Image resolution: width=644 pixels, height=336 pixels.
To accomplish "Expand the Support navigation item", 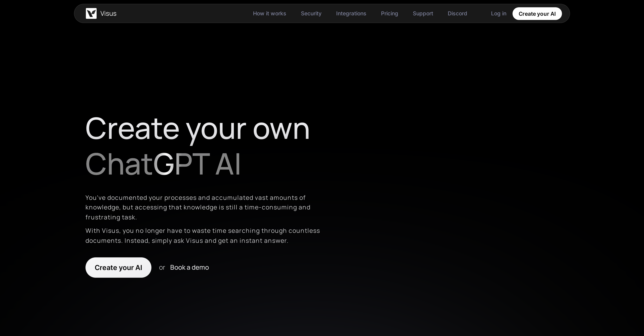I will 423,13.
